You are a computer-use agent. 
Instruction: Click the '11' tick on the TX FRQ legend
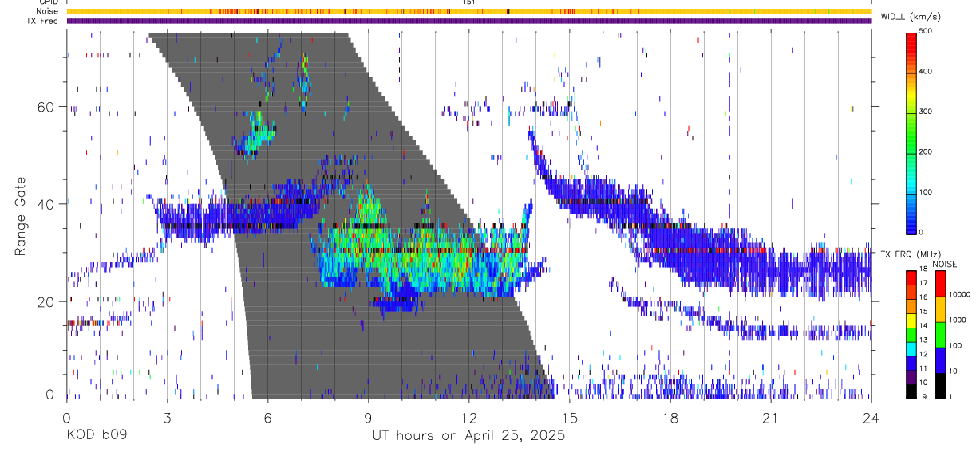click(924, 369)
